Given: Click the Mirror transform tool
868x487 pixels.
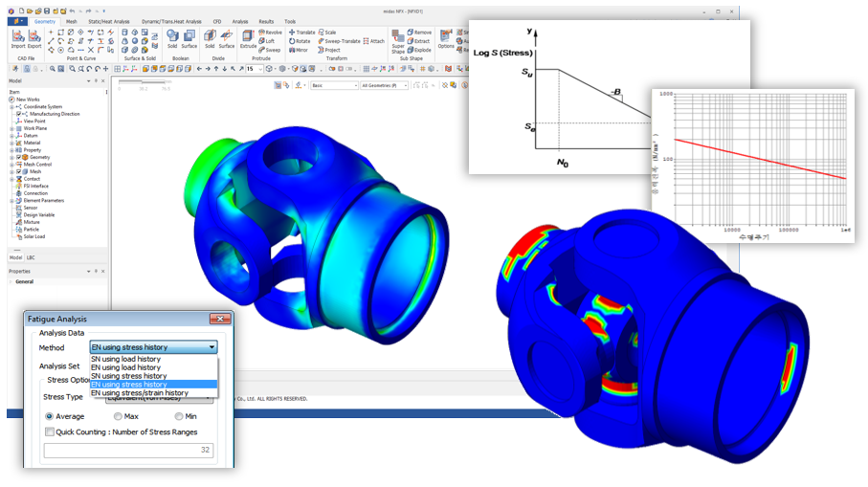Looking at the screenshot, I should 299,50.
